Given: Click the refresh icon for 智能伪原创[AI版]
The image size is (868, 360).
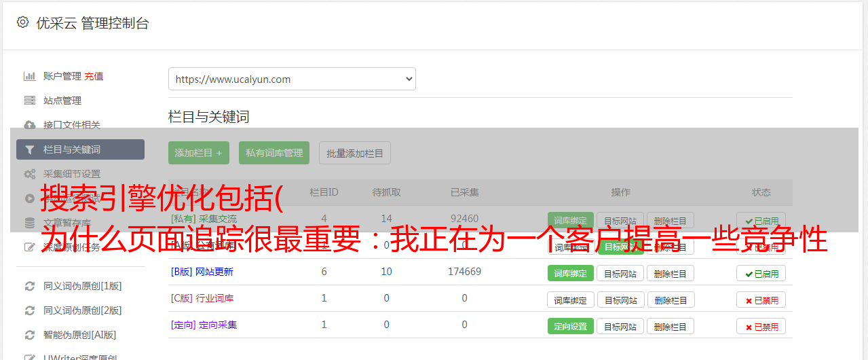Looking at the screenshot, I should [29, 335].
